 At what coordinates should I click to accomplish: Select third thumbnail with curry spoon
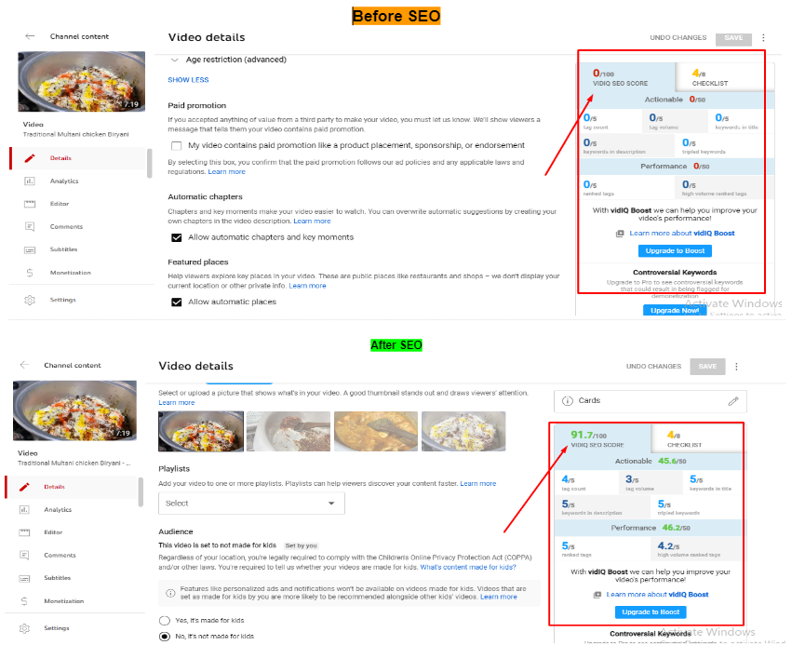(376, 431)
